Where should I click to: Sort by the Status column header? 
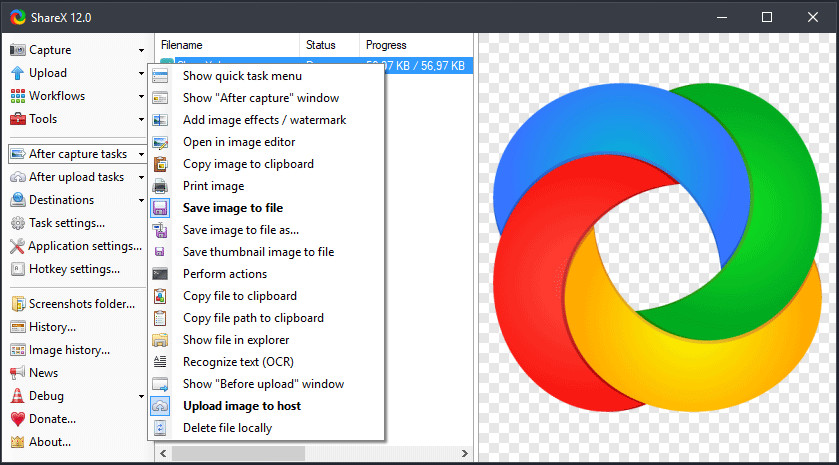click(329, 45)
